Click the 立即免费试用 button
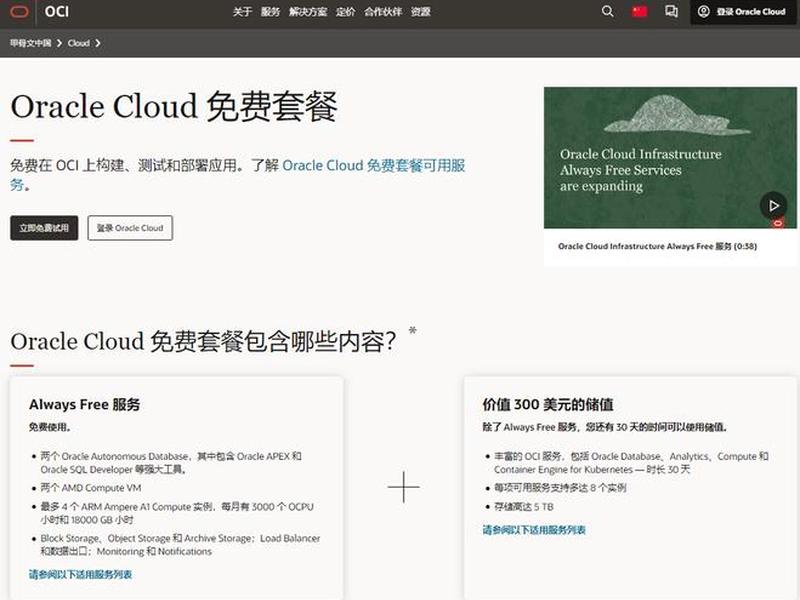 click(x=44, y=228)
